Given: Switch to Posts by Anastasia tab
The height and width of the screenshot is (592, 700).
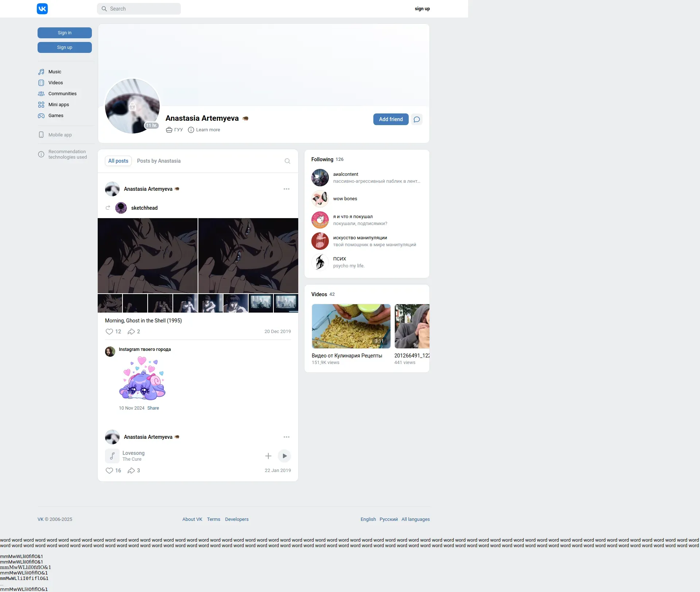Looking at the screenshot, I should (159, 161).
